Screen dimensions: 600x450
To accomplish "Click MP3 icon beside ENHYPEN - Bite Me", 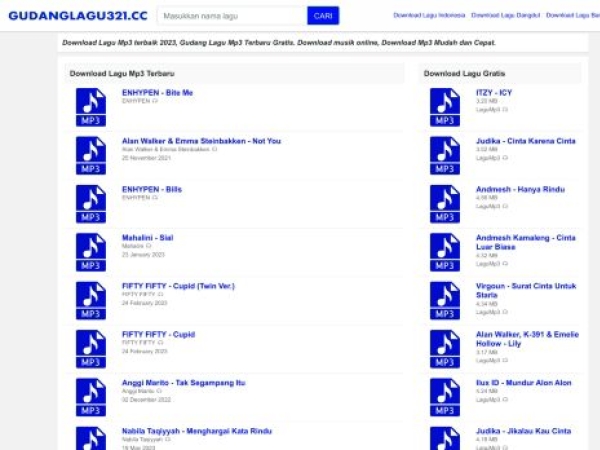I will (90, 107).
